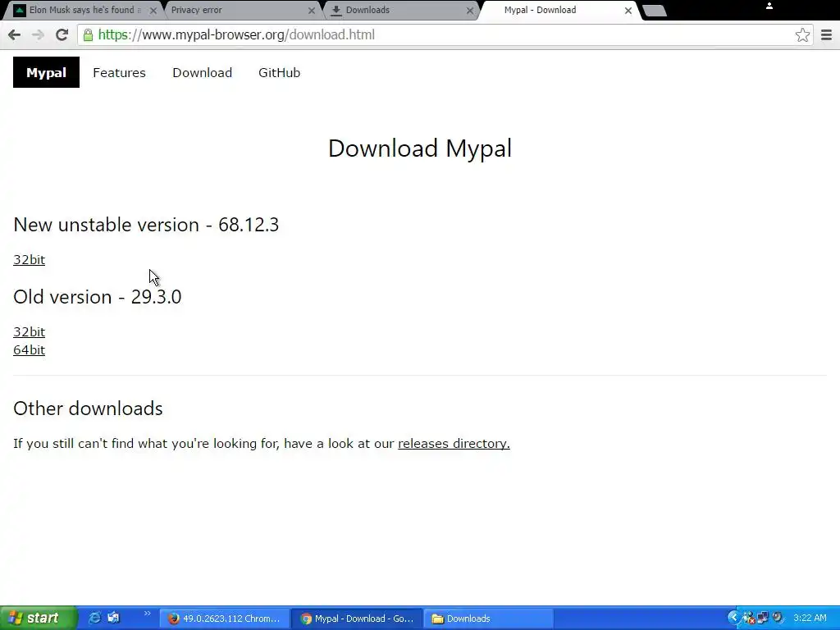Viewport: 840px width, 630px height.
Task: Click the Other downloads heading
Action: pyautogui.click(x=88, y=409)
